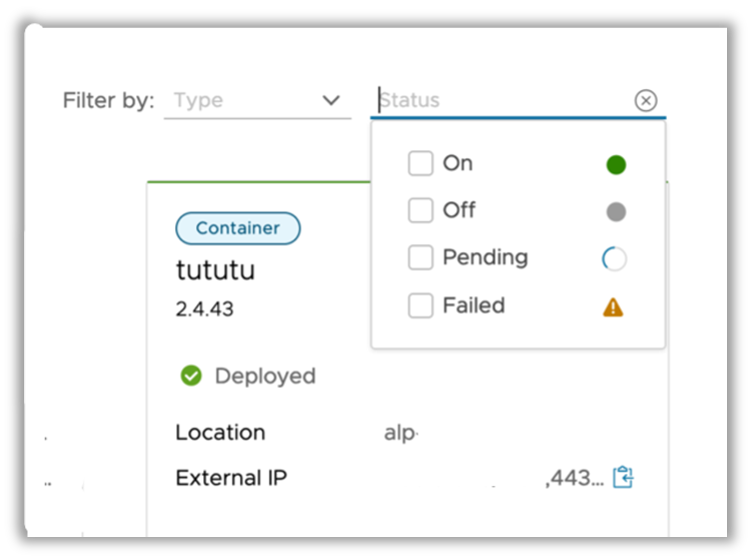751x559 pixels.
Task: Tick the On status checkbox
Action: [x=420, y=164]
